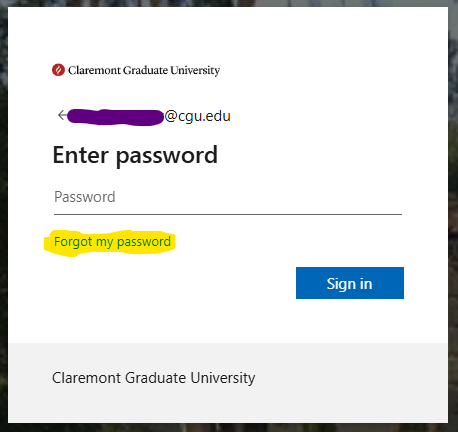Focus the Password input field

point(228,197)
